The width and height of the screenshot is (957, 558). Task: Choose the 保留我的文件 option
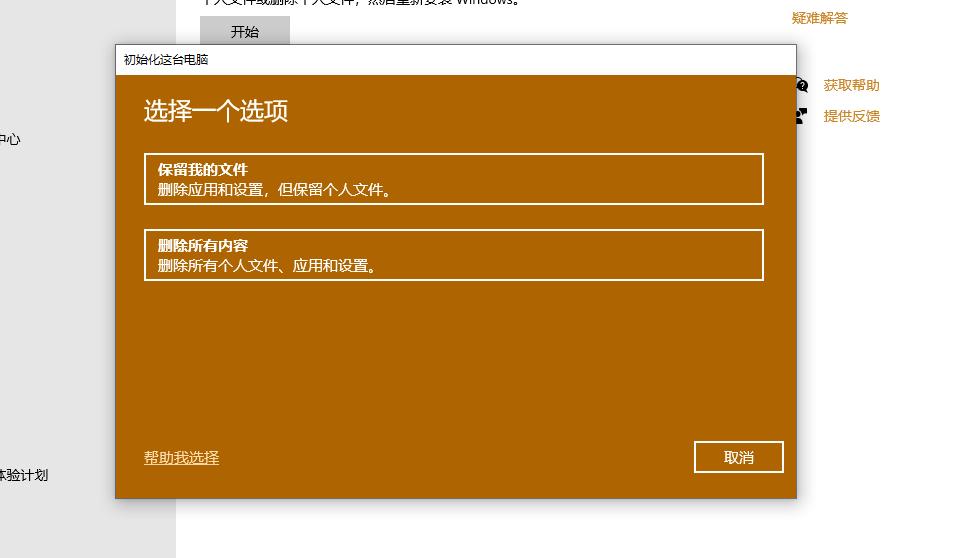tap(453, 179)
